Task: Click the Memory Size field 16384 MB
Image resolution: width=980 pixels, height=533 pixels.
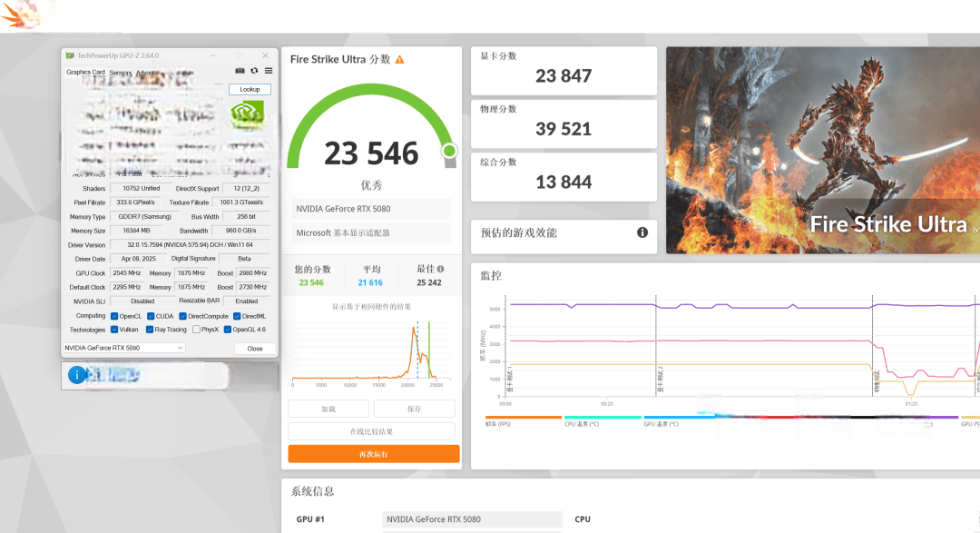Action: pyautogui.click(x=137, y=231)
